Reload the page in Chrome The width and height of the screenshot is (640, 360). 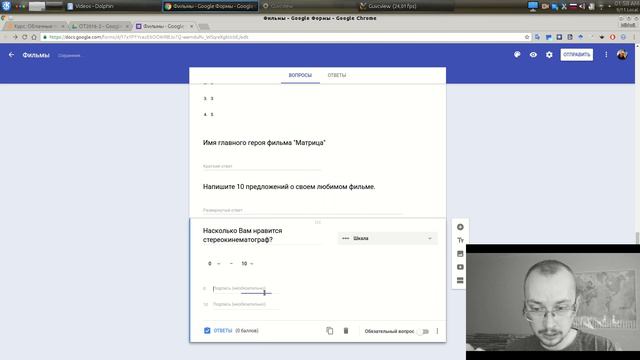(24, 37)
